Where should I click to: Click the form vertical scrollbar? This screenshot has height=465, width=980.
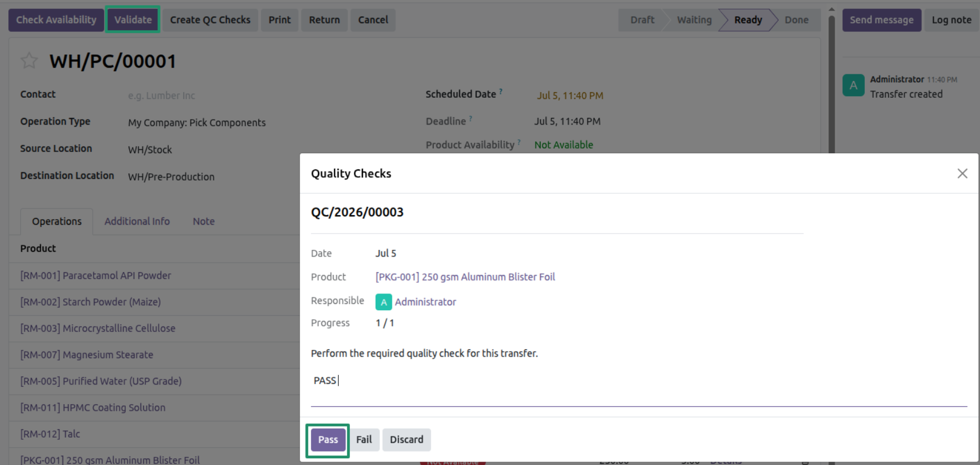(831, 84)
